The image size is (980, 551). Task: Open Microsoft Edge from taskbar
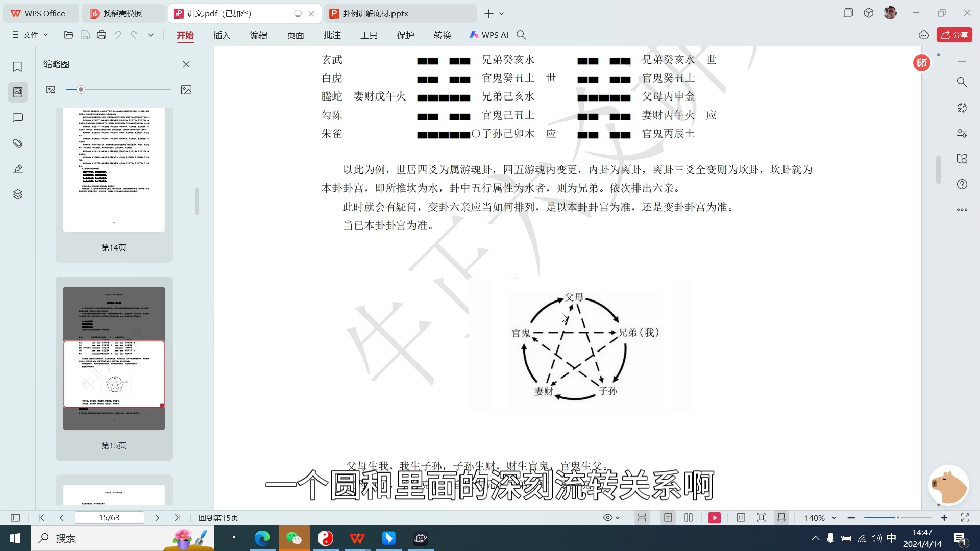[262, 538]
